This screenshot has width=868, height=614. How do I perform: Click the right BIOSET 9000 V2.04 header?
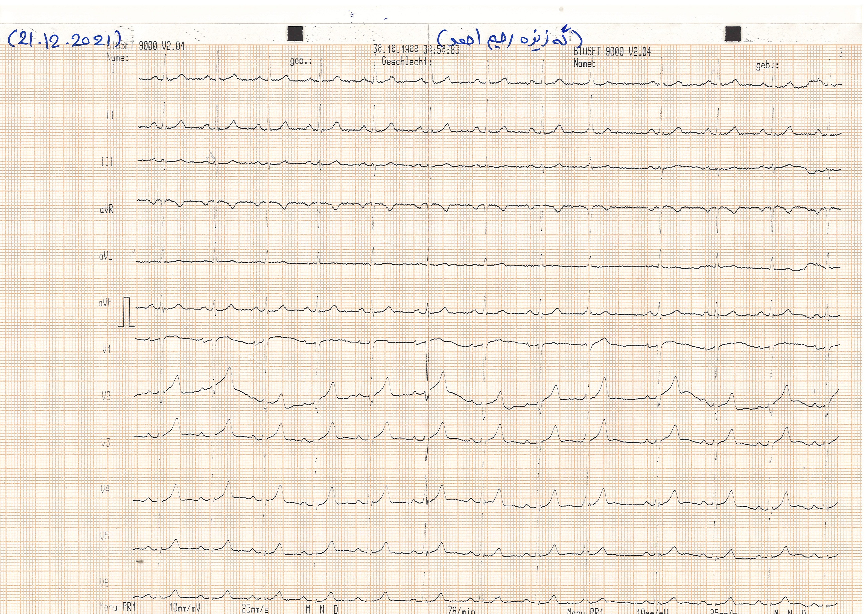(x=612, y=51)
